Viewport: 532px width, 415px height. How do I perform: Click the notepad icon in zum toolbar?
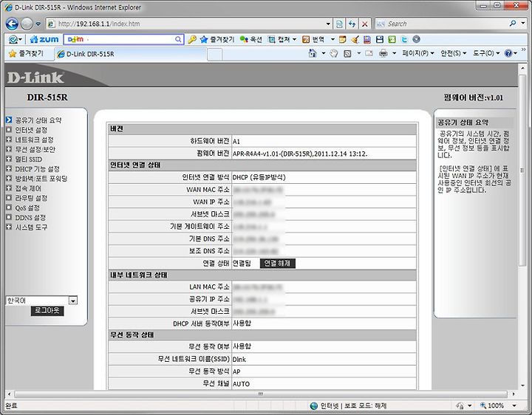[343, 39]
